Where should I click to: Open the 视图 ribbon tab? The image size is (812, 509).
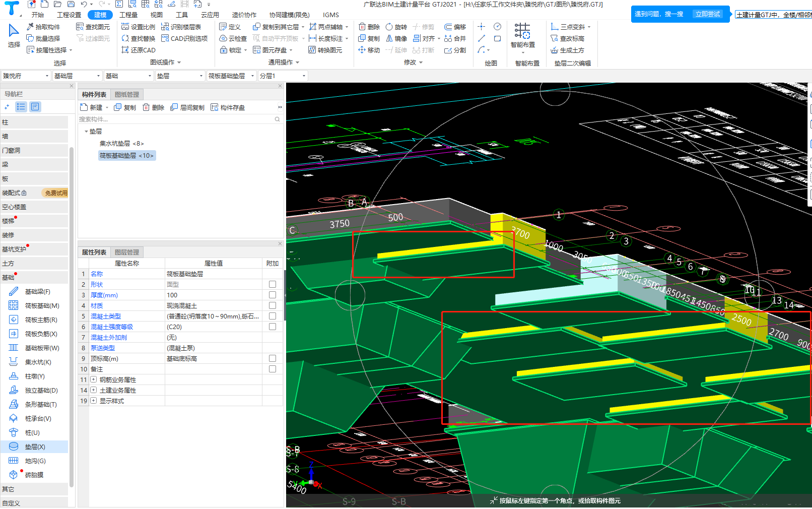pyautogui.click(x=157, y=15)
